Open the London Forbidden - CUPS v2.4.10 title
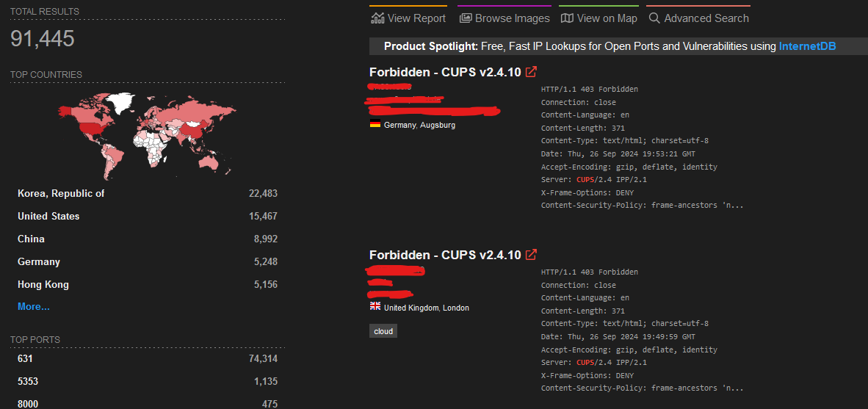Viewport: 868px width, 409px height. (445, 255)
